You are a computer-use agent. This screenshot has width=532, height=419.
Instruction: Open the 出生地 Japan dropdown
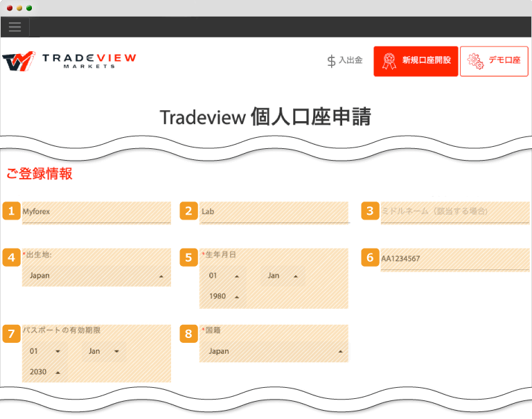[96, 276]
